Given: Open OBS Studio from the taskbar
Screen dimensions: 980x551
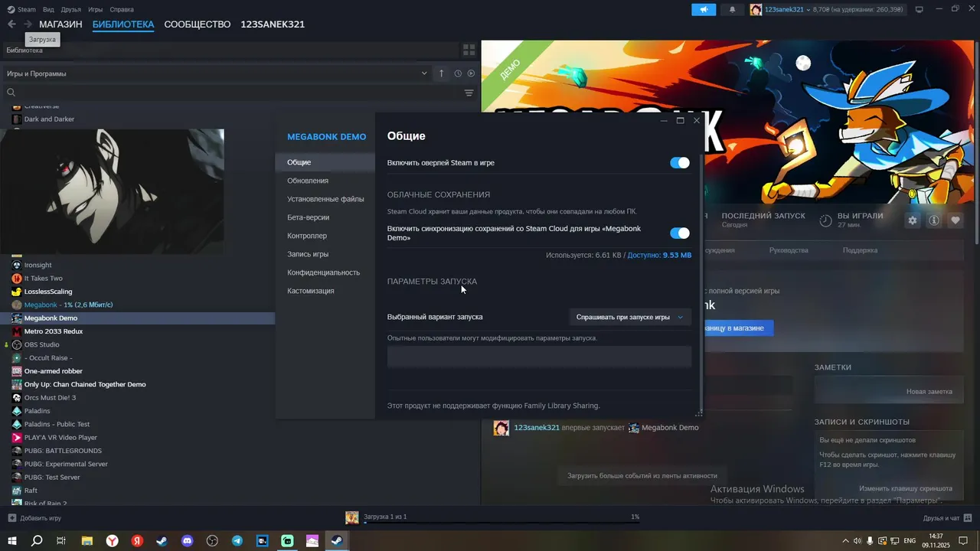Looking at the screenshot, I should tap(212, 540).
